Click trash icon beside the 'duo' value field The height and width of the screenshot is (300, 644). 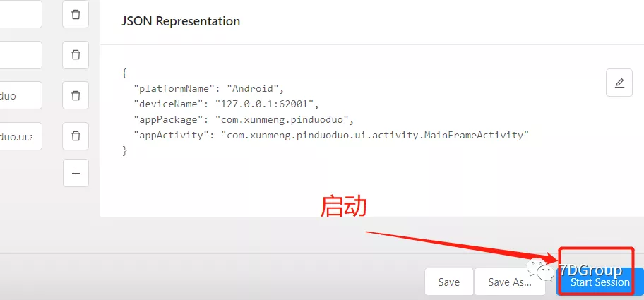[76, 95]
